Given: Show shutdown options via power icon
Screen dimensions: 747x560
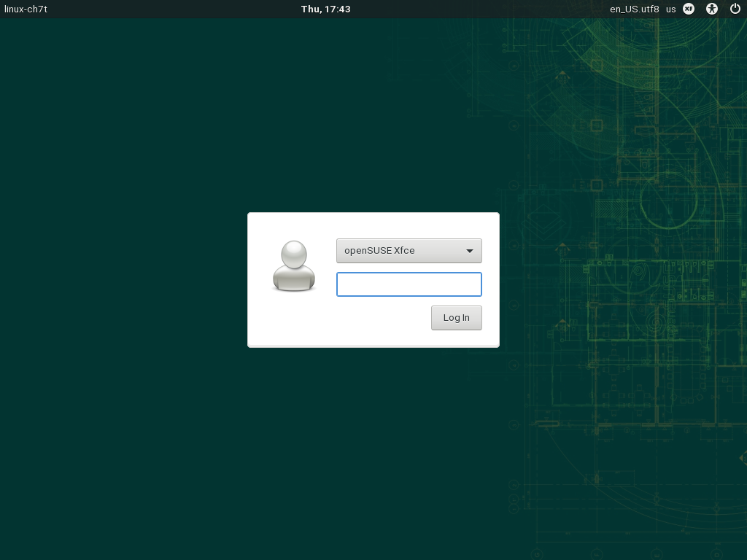Looking at the screenshot, I should [x=735, y=9].
